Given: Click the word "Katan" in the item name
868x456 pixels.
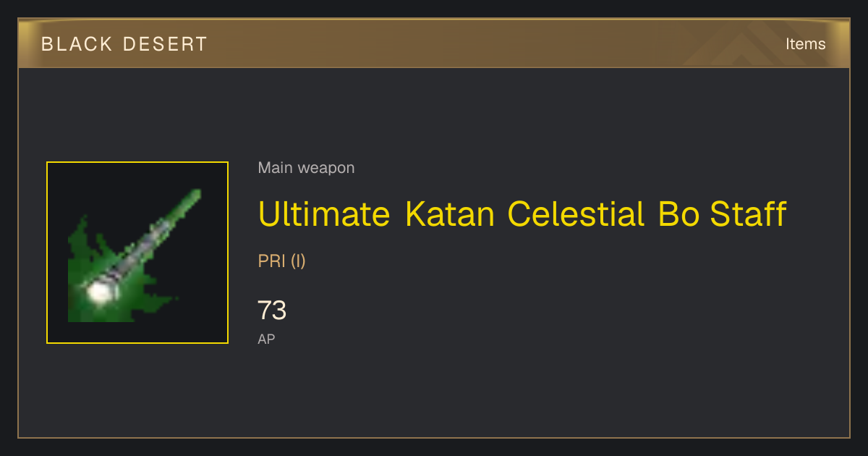Looking at the screenshot, I should (x=450, y=214).
